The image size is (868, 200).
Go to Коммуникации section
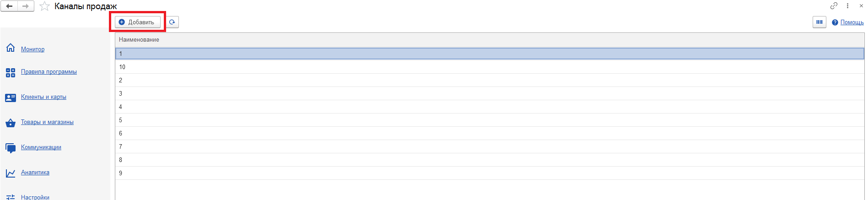pos(41,147)
